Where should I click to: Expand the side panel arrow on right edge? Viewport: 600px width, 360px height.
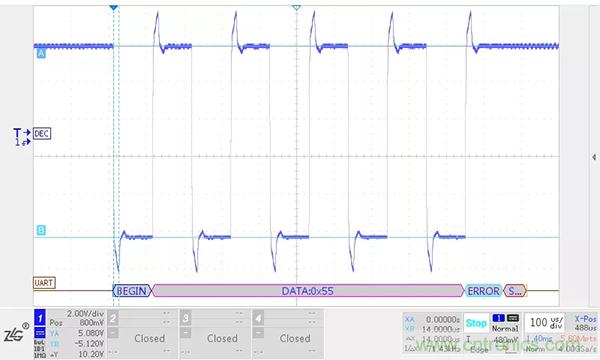coord(593,157)
